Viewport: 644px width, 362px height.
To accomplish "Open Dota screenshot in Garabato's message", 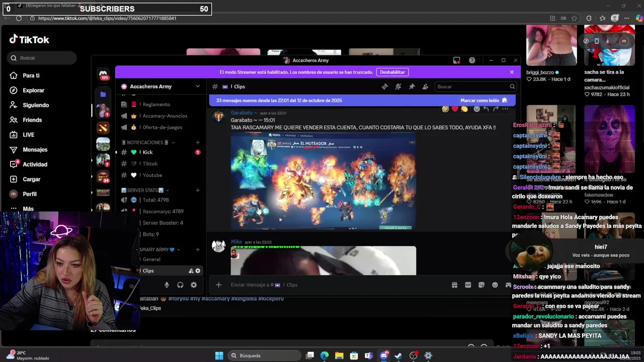I will pyautogui.click(x=323, y=181).
